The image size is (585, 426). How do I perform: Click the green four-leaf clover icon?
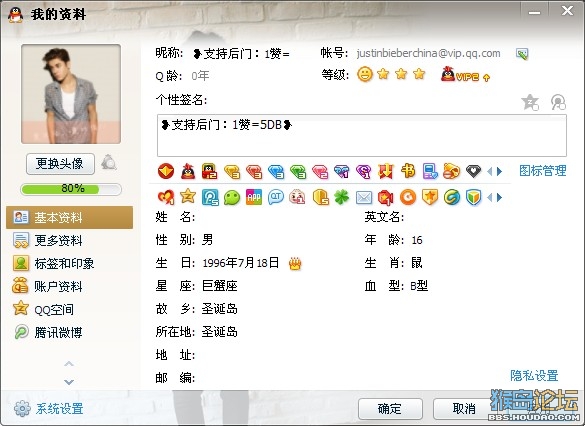tap(342, 197)
